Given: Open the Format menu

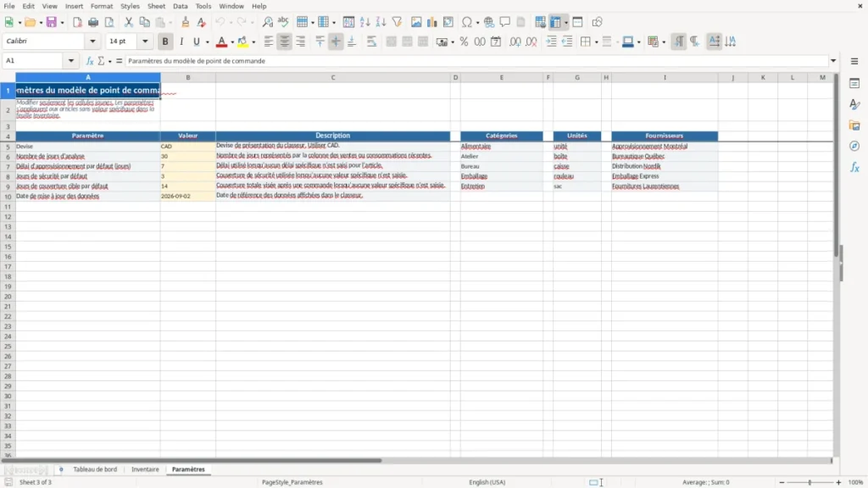Looking at the screenshot, I should tap(102, 6).
